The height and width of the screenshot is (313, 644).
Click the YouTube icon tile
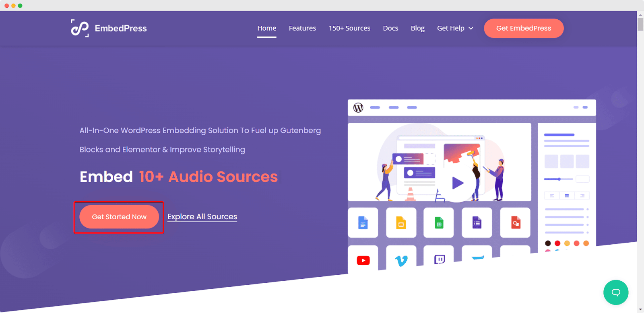coord(363,259)
